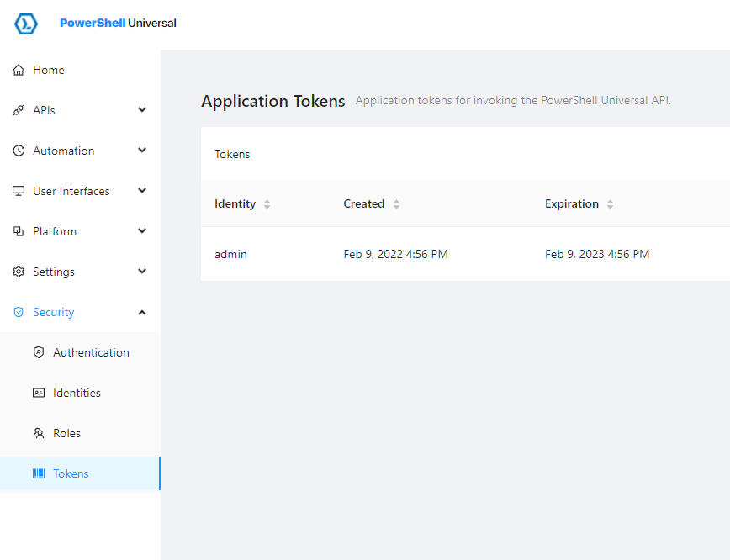The height and width of the screenshot is (560, 730).
Task: Click the APIs plug icon
Action: pos(19,110)
